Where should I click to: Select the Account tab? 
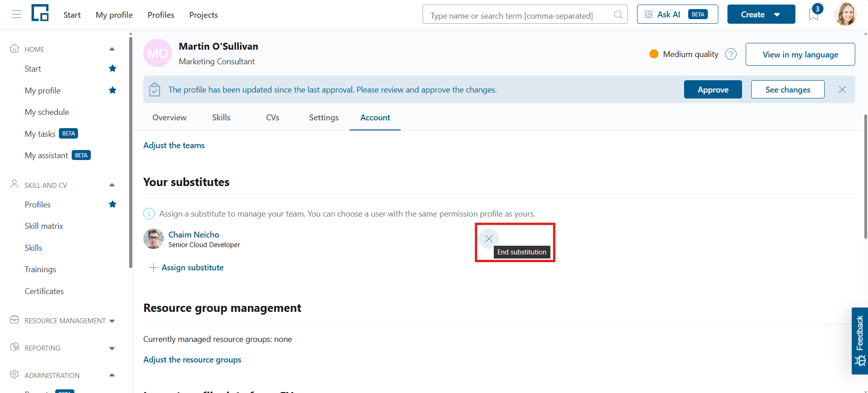[375, 118]
